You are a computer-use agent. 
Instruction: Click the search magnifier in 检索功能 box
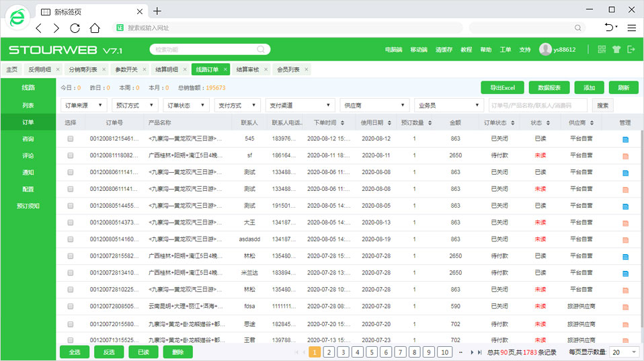coord(261,49)
